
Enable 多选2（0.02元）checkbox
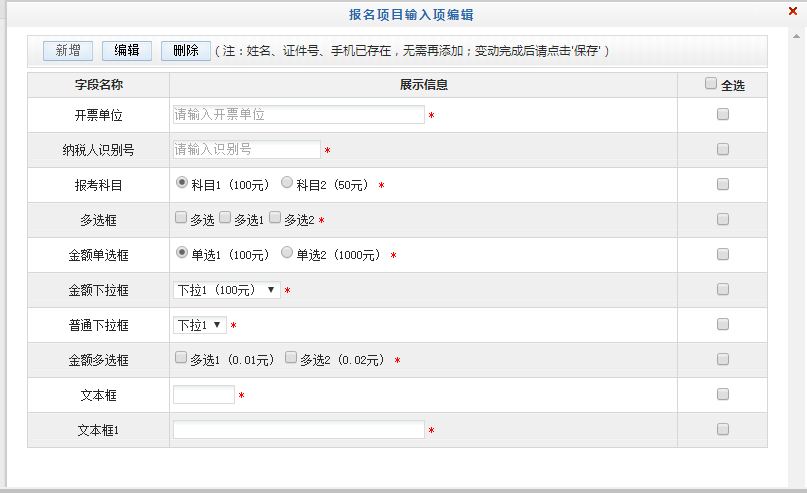click(x=291, y=357)
